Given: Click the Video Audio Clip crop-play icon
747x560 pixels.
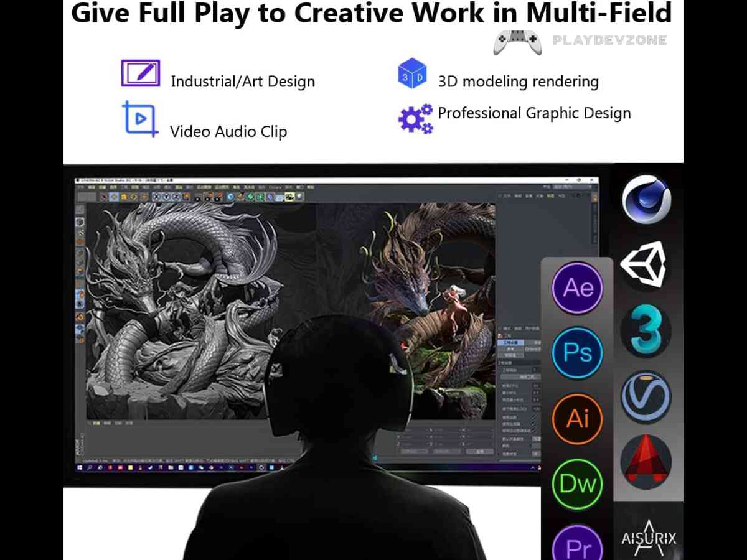Looking at the screenshot, I should pyautogui.click(x=140, y=118).
